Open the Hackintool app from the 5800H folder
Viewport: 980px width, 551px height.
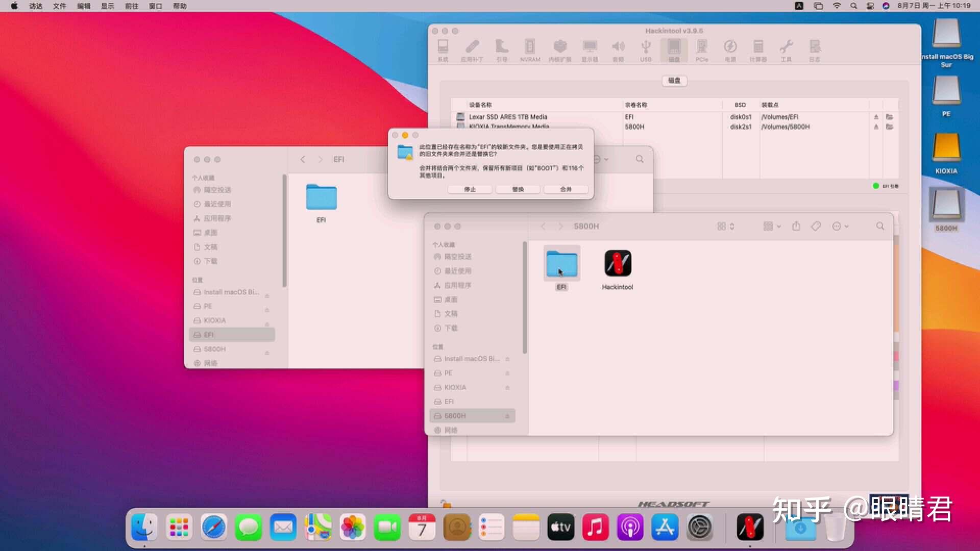pos(617,264)
